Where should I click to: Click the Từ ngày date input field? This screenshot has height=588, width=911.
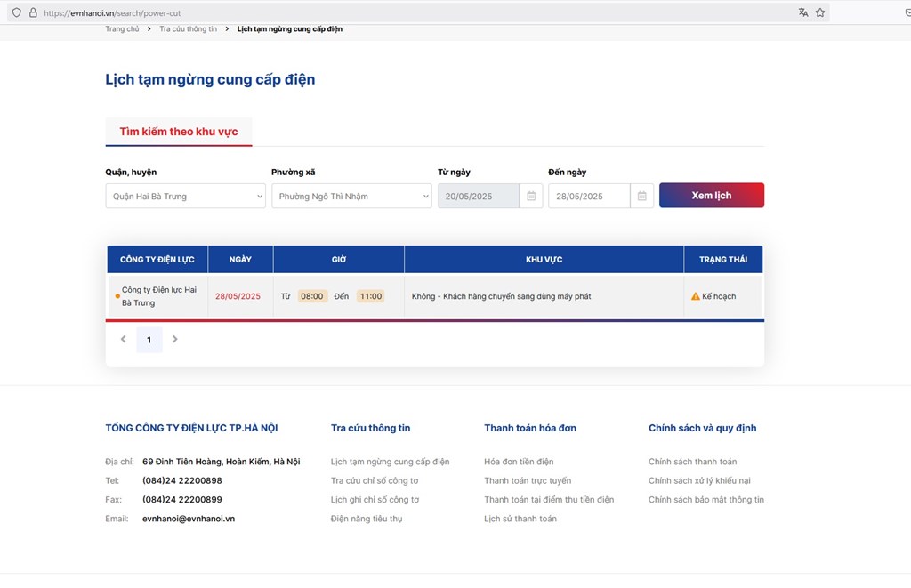tap(479, 196)
